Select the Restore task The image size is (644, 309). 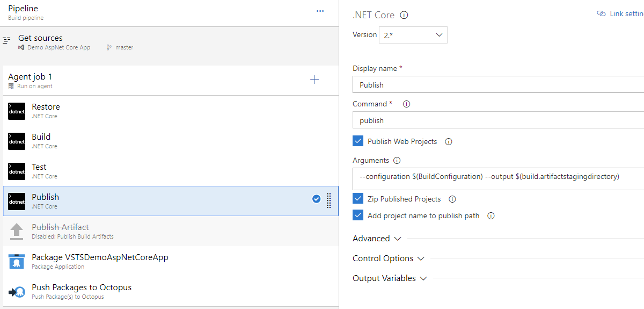(171, 111)
